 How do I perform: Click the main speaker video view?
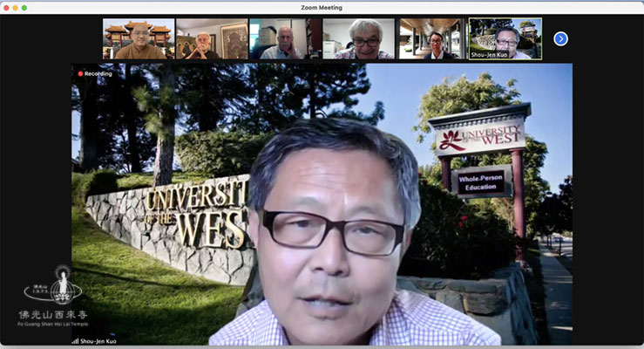point(322,204)
